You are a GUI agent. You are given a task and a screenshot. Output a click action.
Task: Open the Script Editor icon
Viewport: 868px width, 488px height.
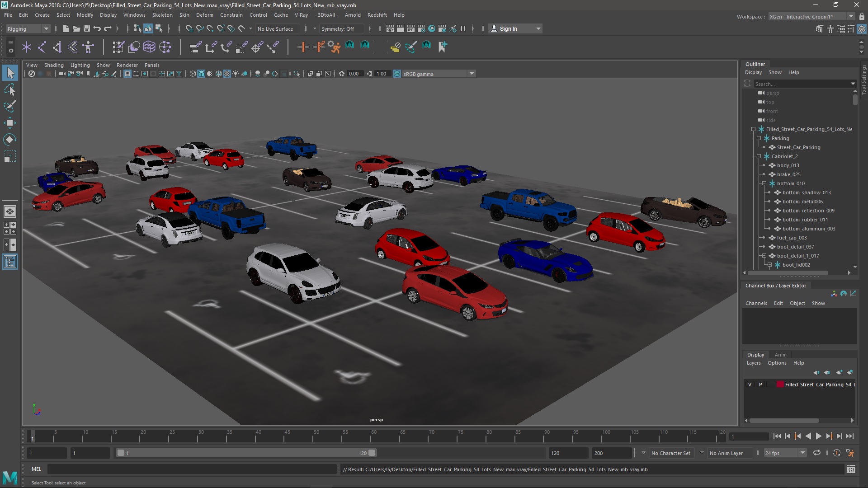click(x=851, y=469)
